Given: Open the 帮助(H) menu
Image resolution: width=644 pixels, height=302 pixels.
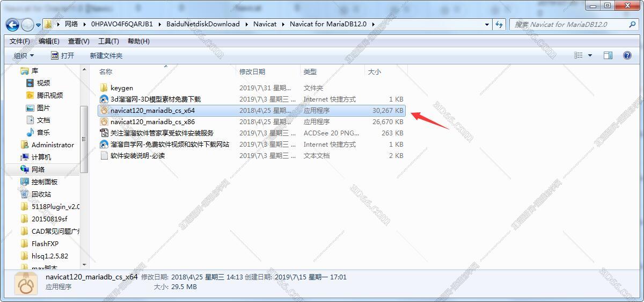Looking at the screenshot, I should pos(138,41).
